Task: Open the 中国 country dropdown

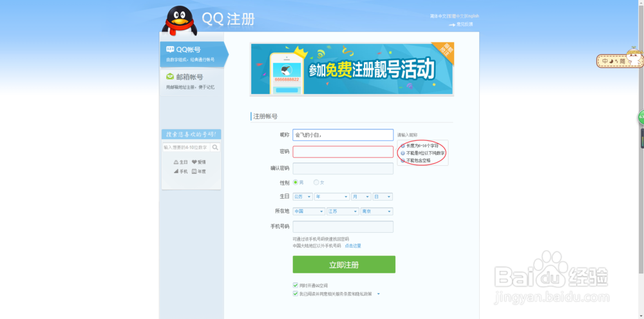Action: pos(309,212)
